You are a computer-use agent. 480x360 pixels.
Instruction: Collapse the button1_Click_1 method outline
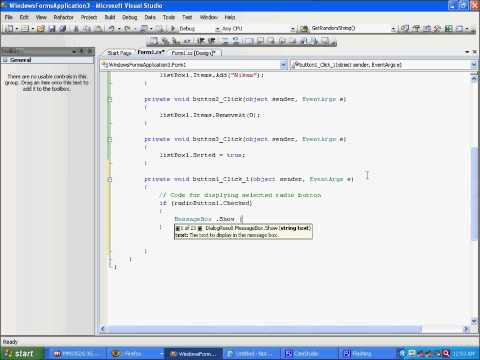point(110,179)
